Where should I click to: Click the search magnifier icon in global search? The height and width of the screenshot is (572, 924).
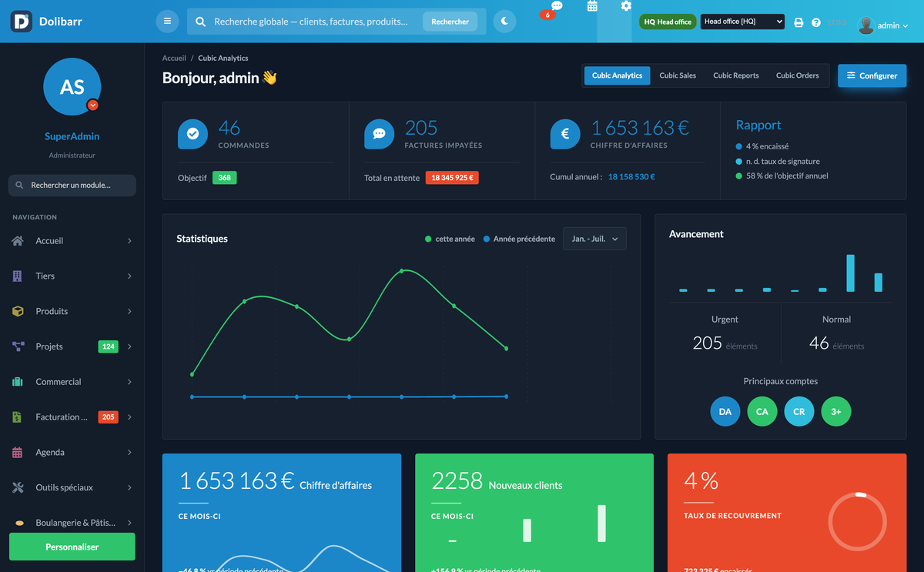(200, 22)
